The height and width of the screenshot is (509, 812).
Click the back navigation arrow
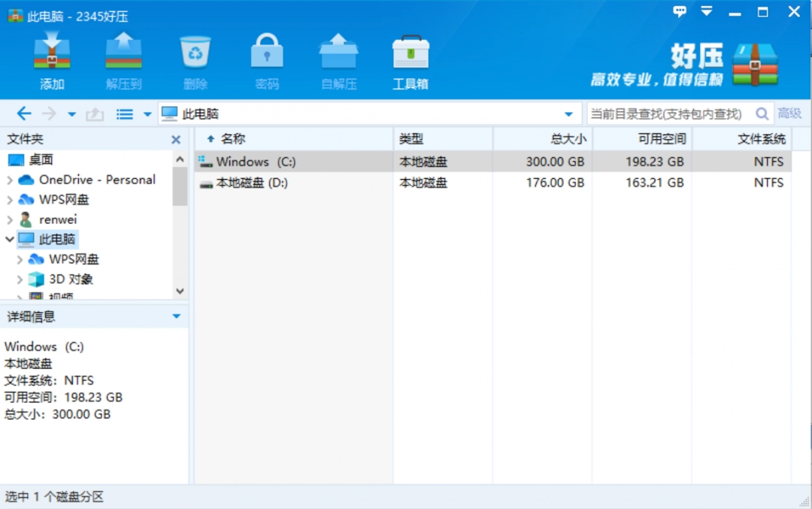pos(23,113)
